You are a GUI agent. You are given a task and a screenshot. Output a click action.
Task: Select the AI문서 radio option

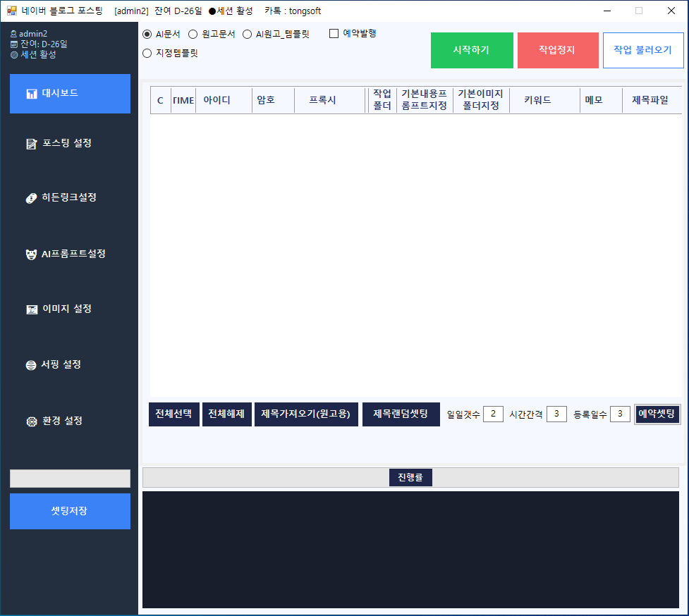(x=147, y=34)
